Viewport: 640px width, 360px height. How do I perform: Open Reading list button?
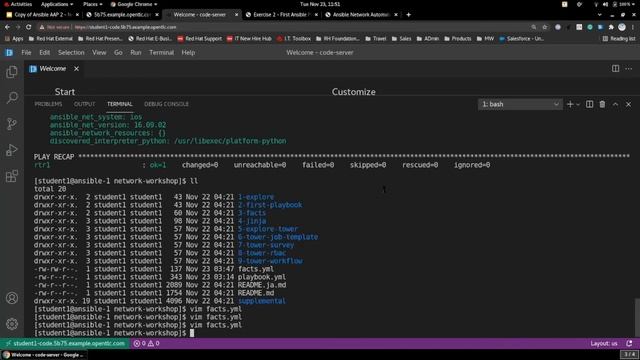point(619,39)
